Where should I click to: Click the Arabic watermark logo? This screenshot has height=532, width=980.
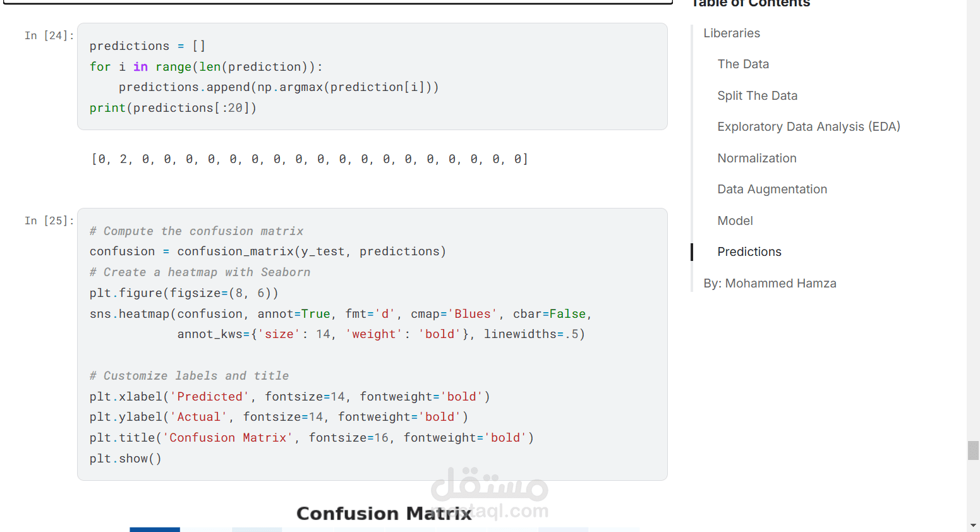[489, 487]
